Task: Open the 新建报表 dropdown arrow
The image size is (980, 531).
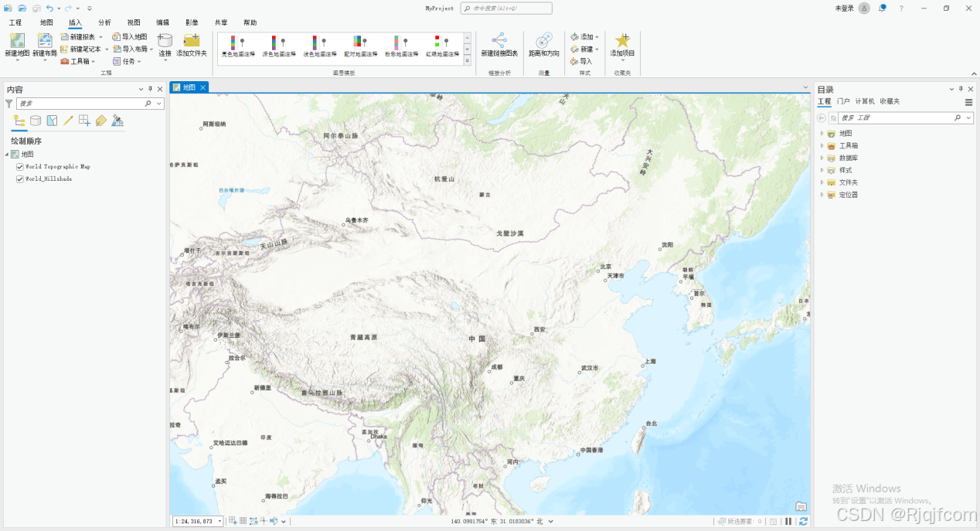Action: (x=100, y=37)
